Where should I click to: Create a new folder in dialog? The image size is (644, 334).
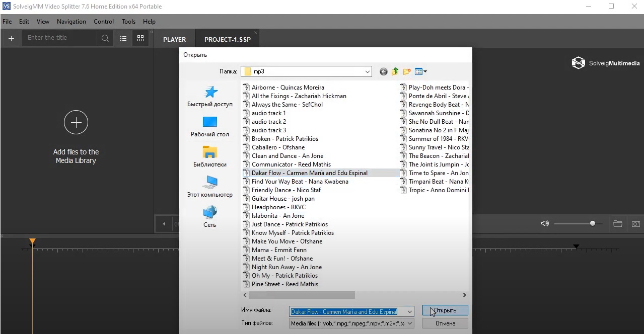[x=407, y=72]
